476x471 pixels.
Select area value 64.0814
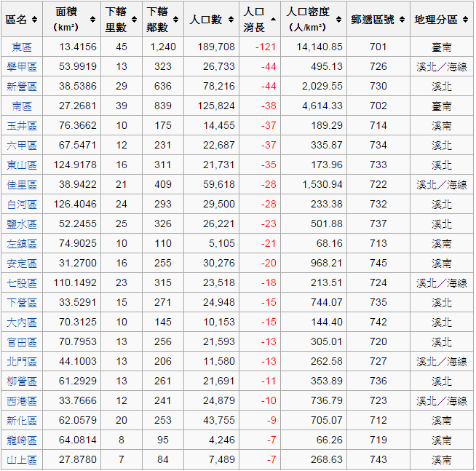tap(78, 440)
